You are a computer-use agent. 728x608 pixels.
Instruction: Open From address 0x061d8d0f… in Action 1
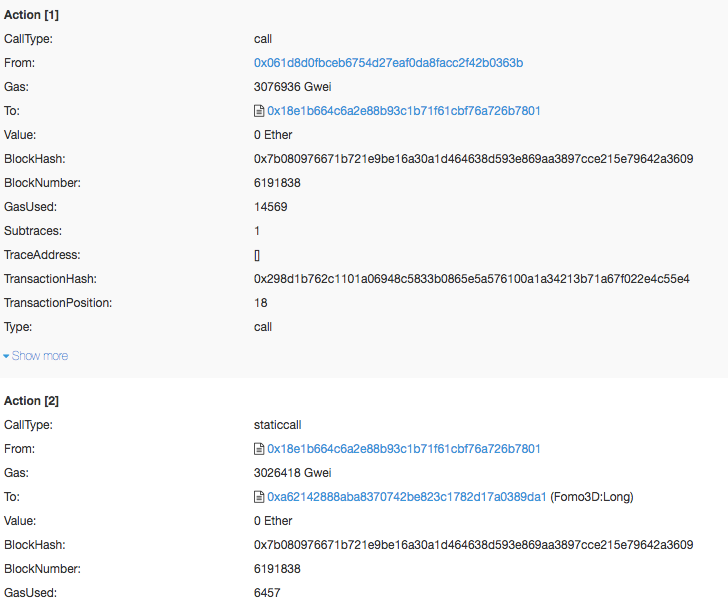tap(388, 63)
